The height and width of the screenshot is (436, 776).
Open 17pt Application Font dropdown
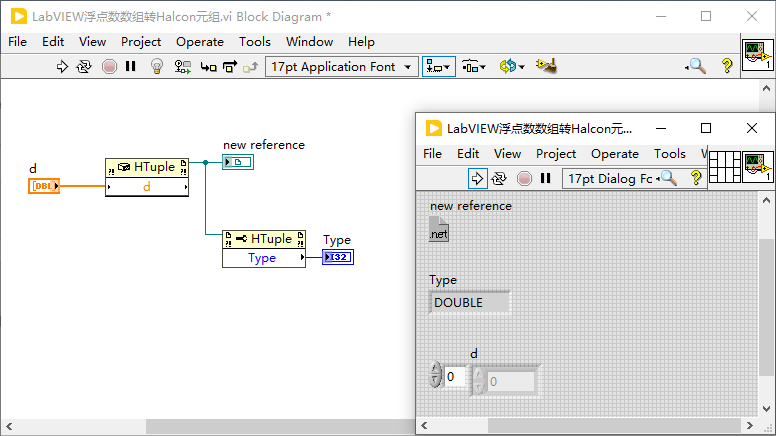coord(342,66)
